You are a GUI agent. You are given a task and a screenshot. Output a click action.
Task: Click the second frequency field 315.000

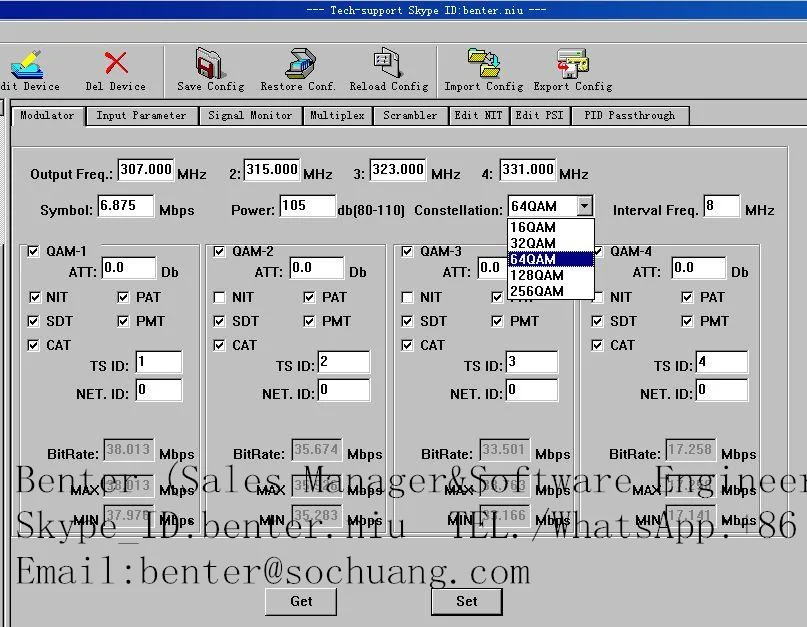(x=272, y=169)
